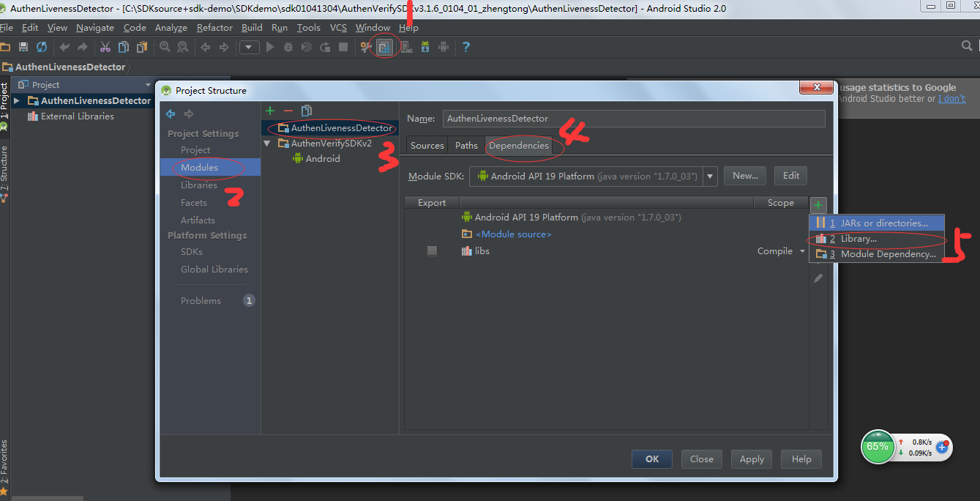This screenshot has width=980, height=501.
Task: Open the Module SDK combo box
Action: (594, 176)
